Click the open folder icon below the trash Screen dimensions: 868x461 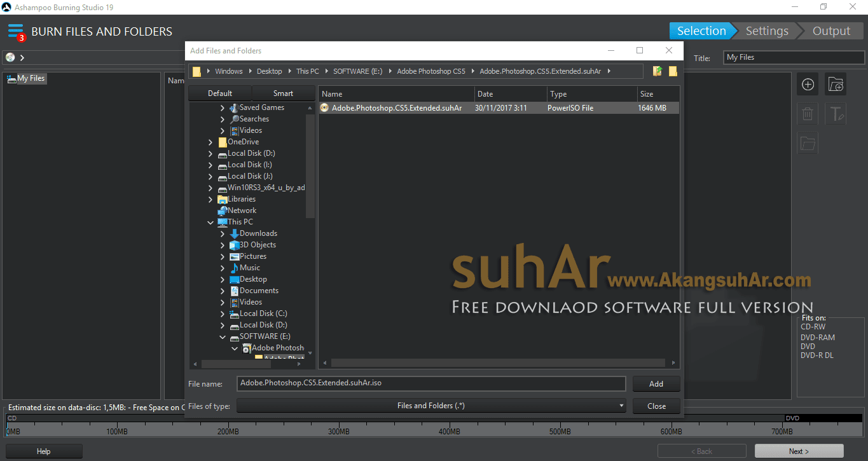[x=808, y=144]
